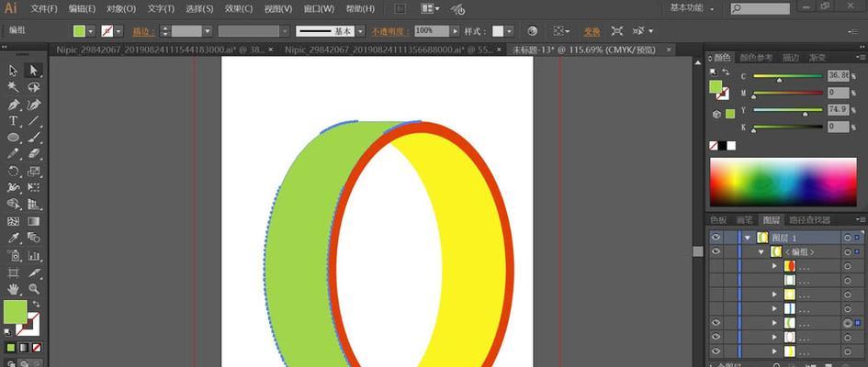Screen dimensions: 868x367
Task: Select the Scale tool
Action: point(34,171)
